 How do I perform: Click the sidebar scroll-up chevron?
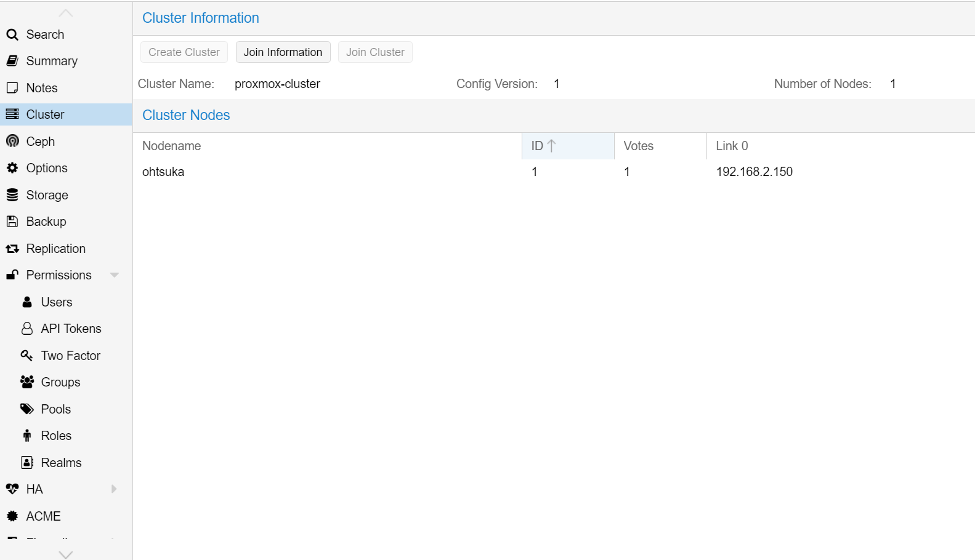coord(66,14)
